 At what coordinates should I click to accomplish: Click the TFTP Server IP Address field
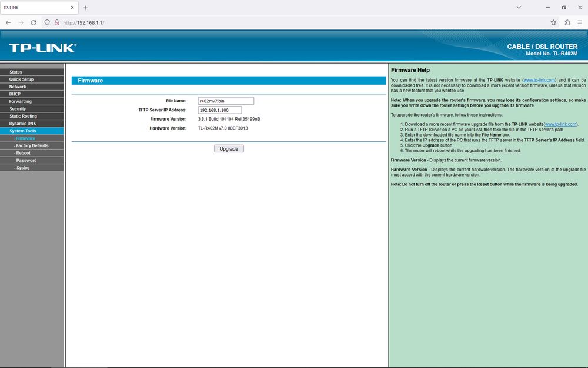point(220,110)
